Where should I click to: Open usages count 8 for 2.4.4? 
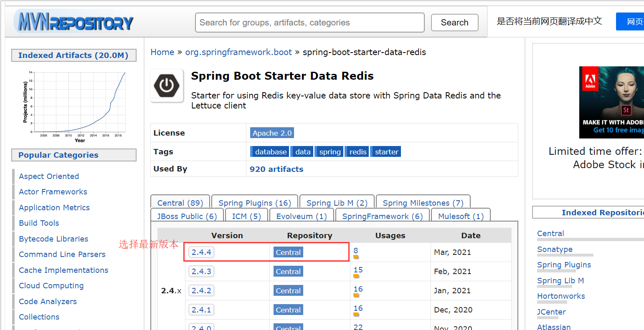click(356, 251)
